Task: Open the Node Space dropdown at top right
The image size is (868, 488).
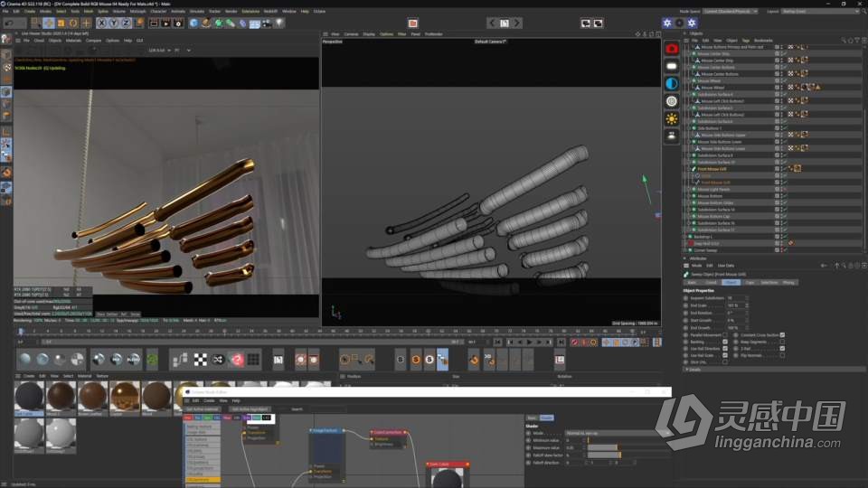Action: pyautogui.click(x=731, y=11)
